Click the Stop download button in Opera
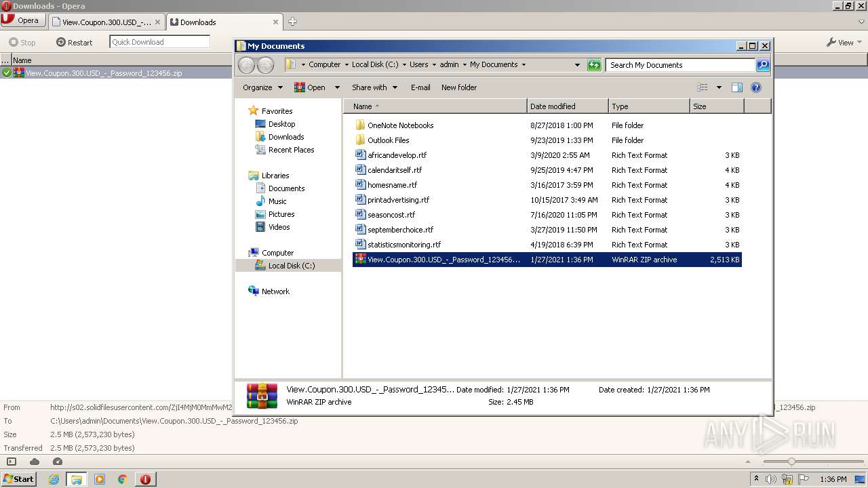The width and height of the screenshot is (868, 488). click(x=22, y=42)
